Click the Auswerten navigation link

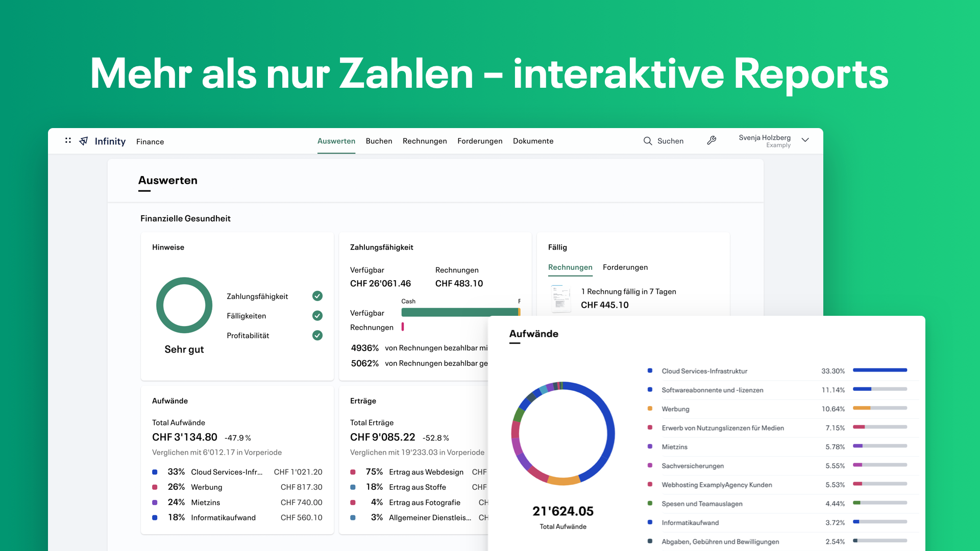click(x=336, y=141)
